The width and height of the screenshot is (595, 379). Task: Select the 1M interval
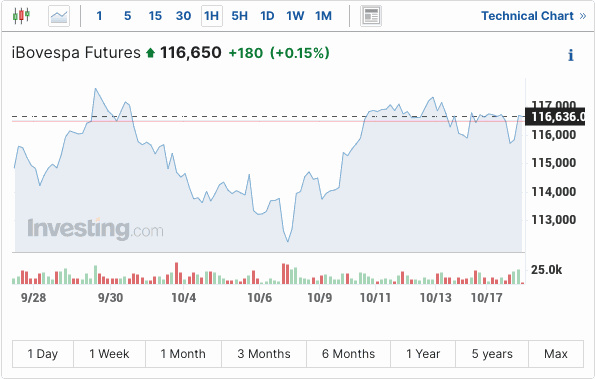pos(323,16)
